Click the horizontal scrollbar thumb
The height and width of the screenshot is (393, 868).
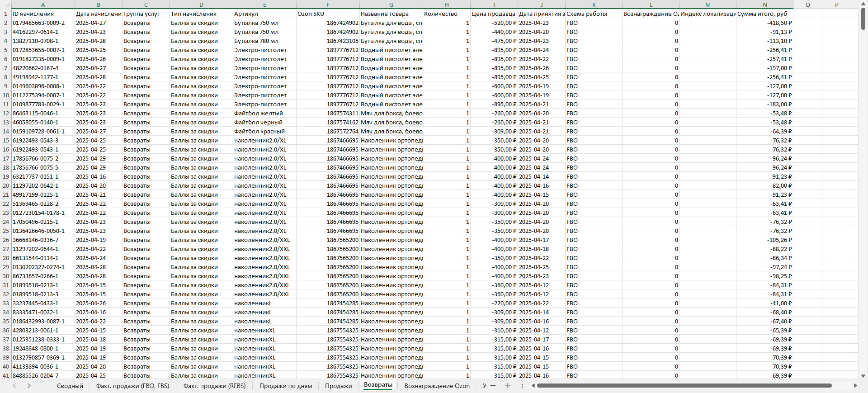[x=684, y=386]
